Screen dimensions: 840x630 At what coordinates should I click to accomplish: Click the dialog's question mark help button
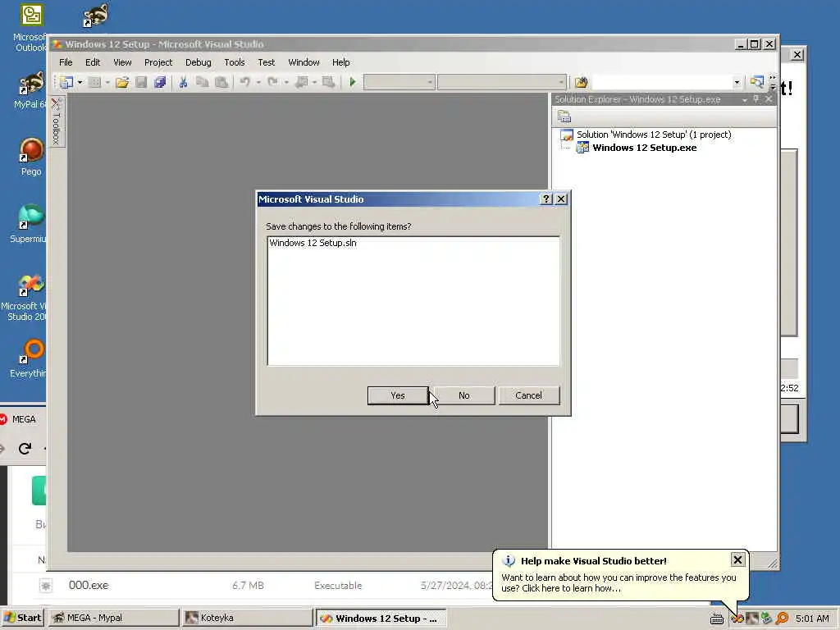[x=546, y=199]
